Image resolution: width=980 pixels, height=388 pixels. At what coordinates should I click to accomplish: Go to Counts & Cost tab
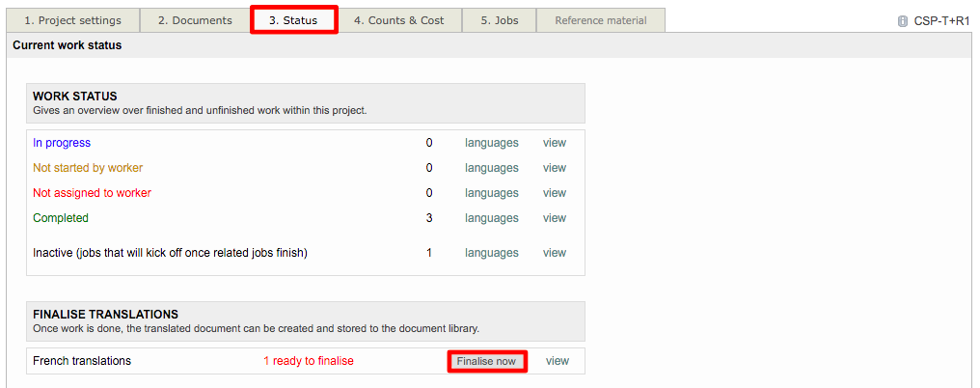coord(398,20)
